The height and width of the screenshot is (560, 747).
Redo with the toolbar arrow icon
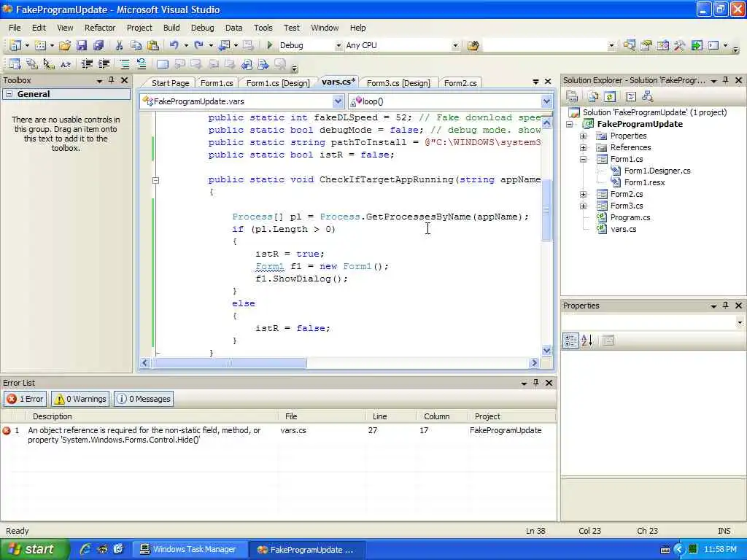tap(198, 45)
